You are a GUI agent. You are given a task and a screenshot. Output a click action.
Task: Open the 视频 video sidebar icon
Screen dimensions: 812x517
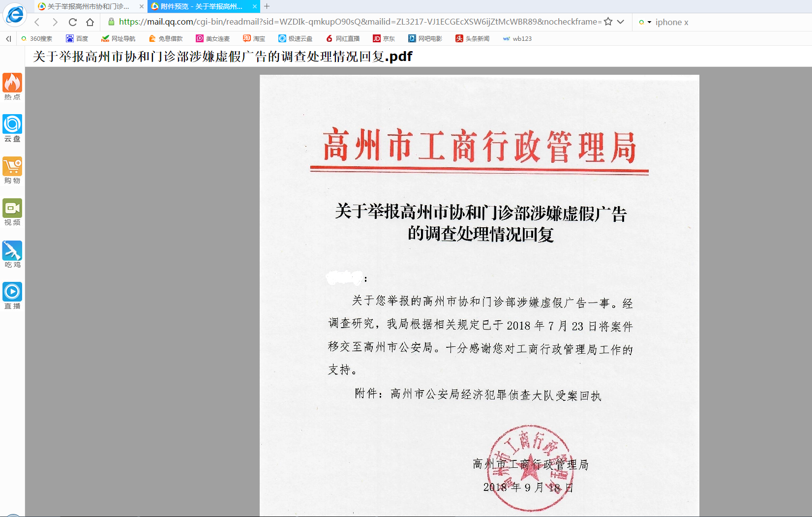[x=12, y=212]
